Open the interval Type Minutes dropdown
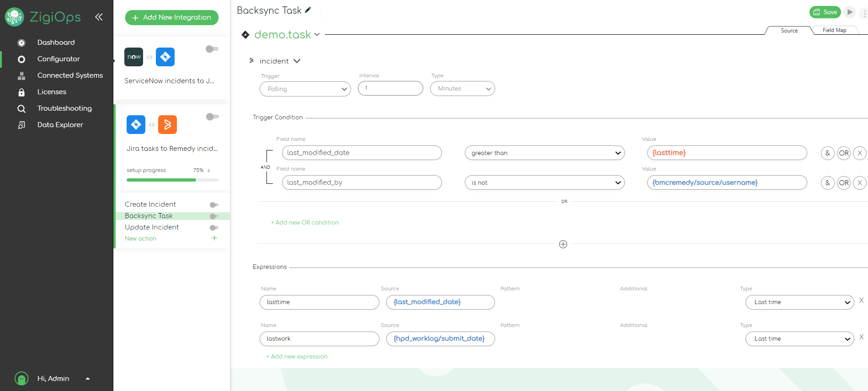This screenshot has height=391, width=868. [x=463, y=88]
